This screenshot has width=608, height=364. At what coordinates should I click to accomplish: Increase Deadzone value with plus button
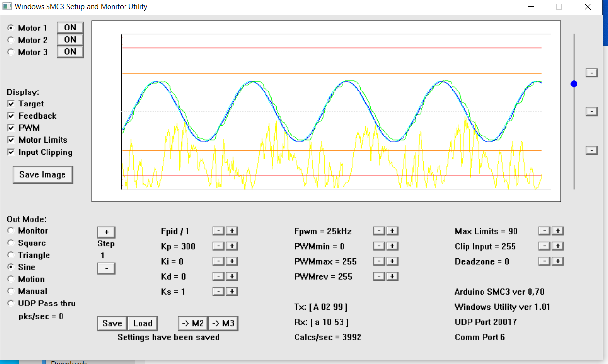(x=558, y=261)
